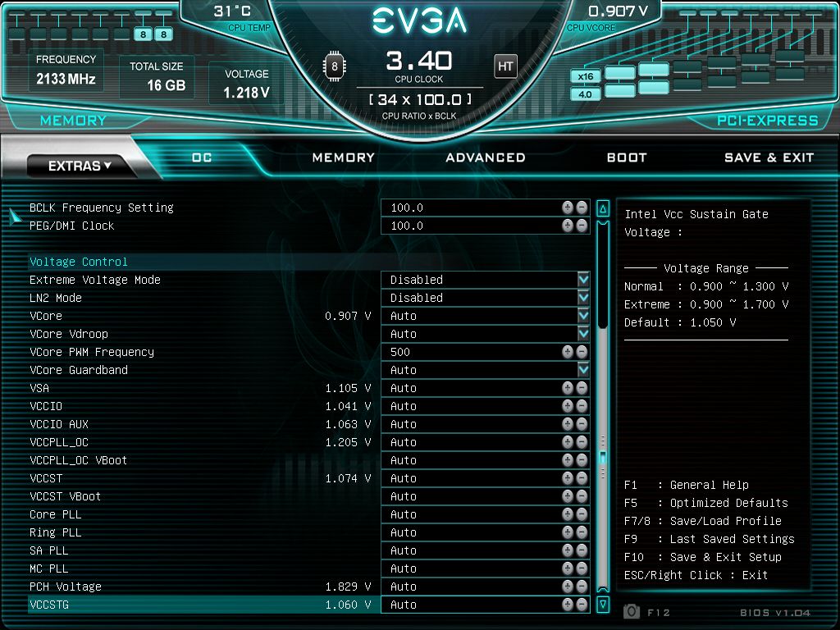Lower VCCSTG voltage with minus icon

[x=582, y=605]
